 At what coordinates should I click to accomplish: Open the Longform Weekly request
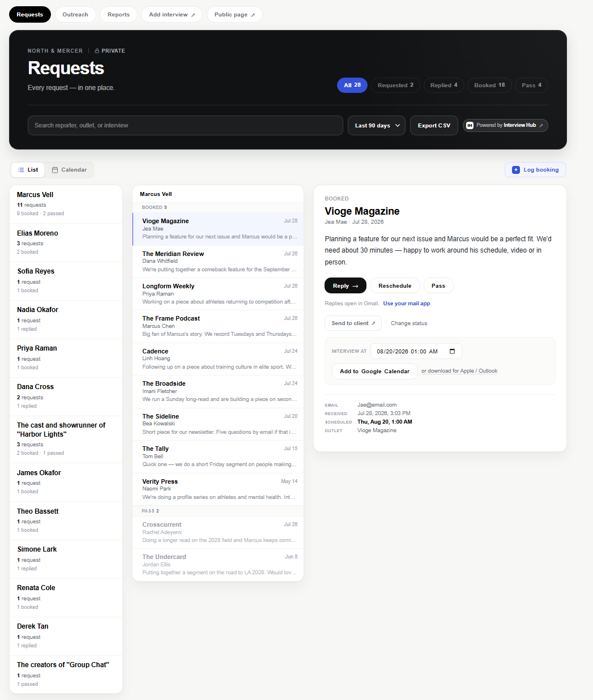tap(218, 294)
